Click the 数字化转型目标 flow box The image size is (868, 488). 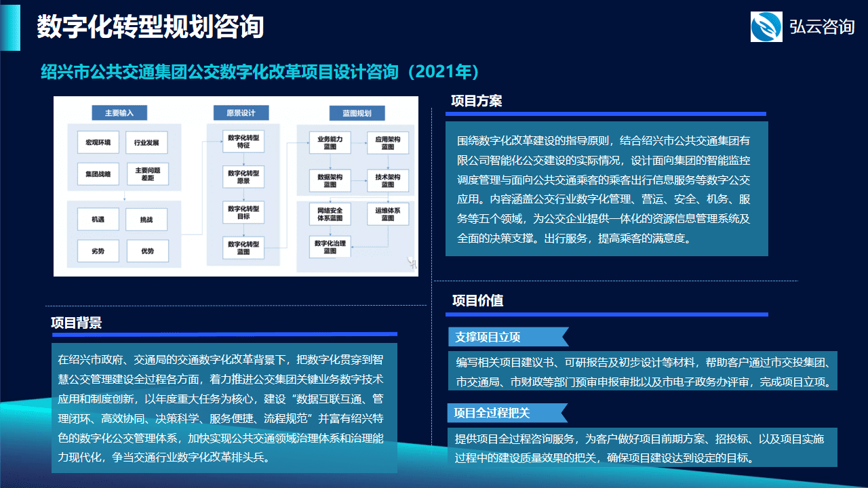tap(243, 212)
